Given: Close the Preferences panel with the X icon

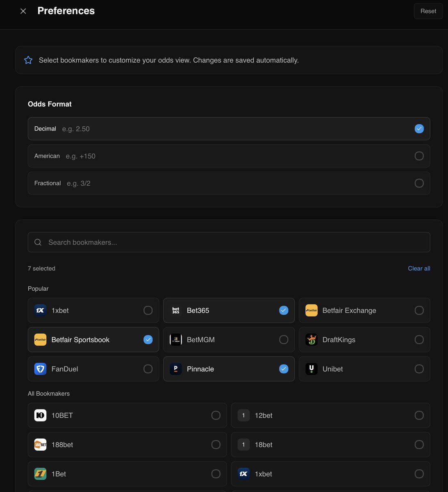Looking at the screenshot, I should point(23,11).
